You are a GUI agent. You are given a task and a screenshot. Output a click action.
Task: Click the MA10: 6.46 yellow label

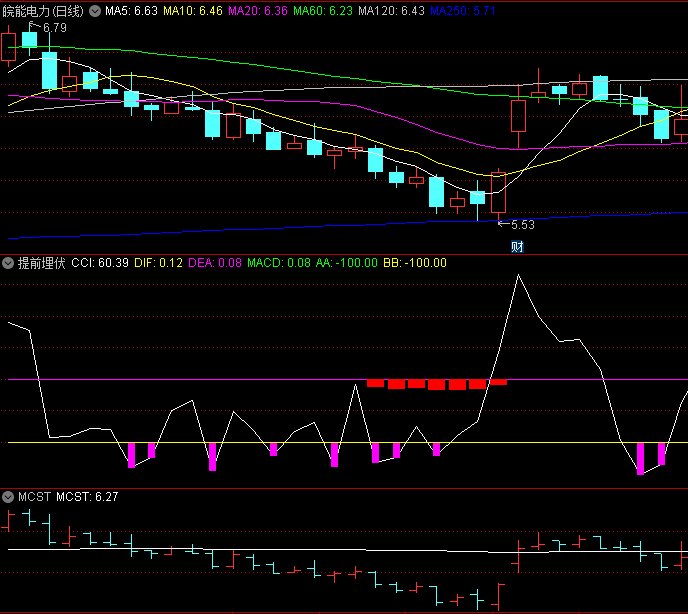(193, 11)
